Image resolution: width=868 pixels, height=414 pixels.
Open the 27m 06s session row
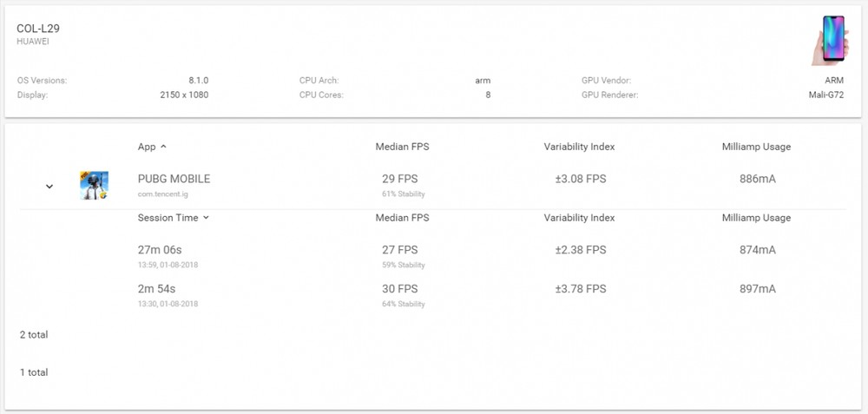click(x=433, y=256)
